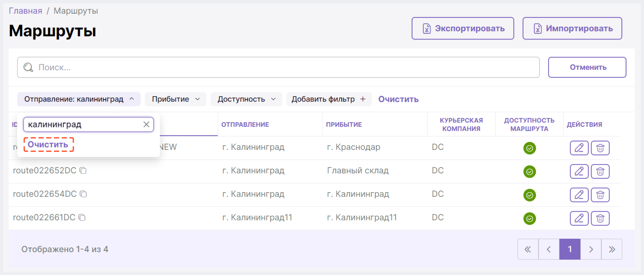Image resolution: width=644 pixels, height=275 pixels.
Task: Delete the route to г. Краснодар
Action: pyautogui.click(x=600, y=148)
